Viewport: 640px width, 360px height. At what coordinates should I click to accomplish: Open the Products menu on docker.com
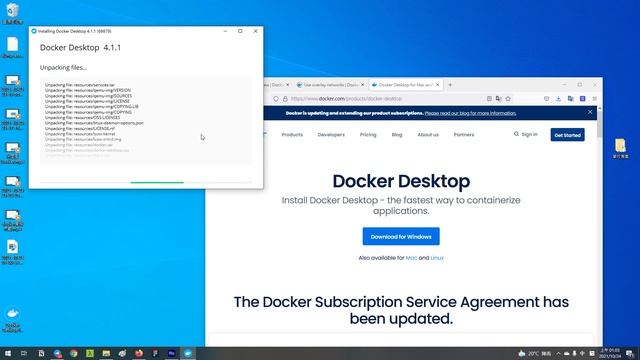[x=292, y=135]
